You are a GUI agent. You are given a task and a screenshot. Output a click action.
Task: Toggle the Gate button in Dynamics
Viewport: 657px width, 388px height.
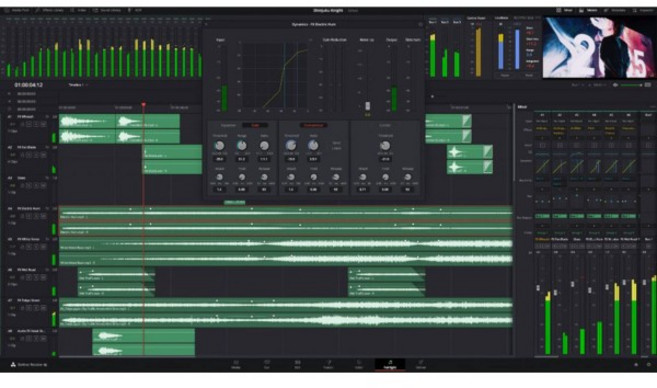click(255, 125)
